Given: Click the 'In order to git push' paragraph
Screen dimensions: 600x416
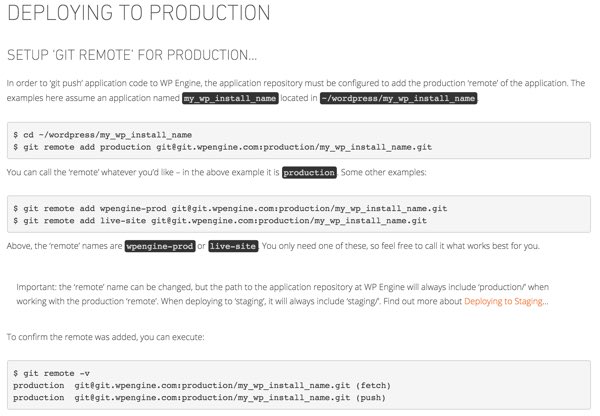Looking at the screenshot, I should 296,91.
